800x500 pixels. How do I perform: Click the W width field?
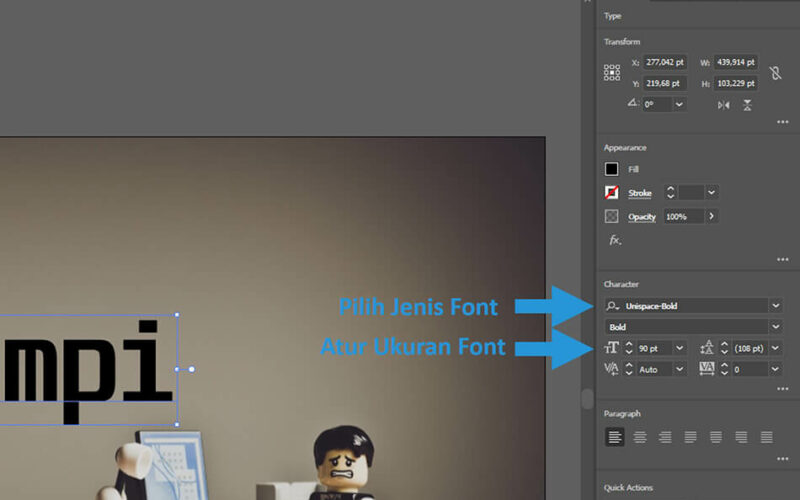pos(735,62)
